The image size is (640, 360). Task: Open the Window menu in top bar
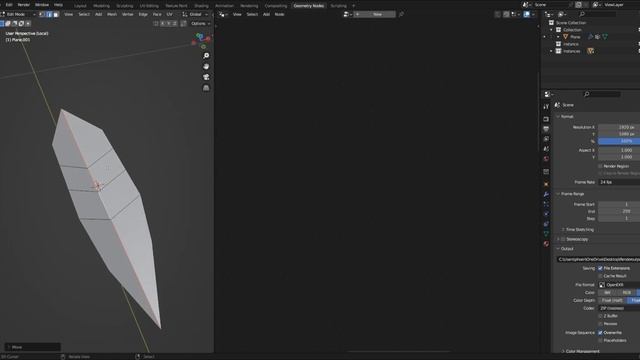pyautogui.click(x=42, y=5)
